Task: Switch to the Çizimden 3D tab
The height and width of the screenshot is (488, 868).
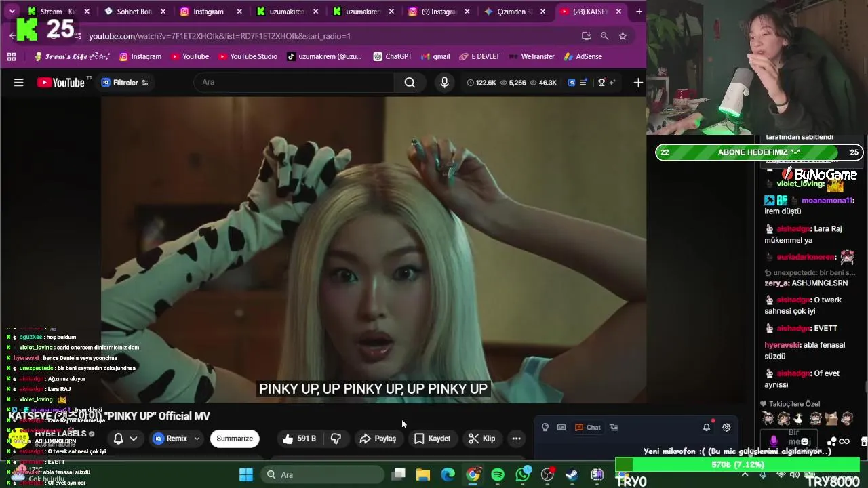Action: click(515, 12)
